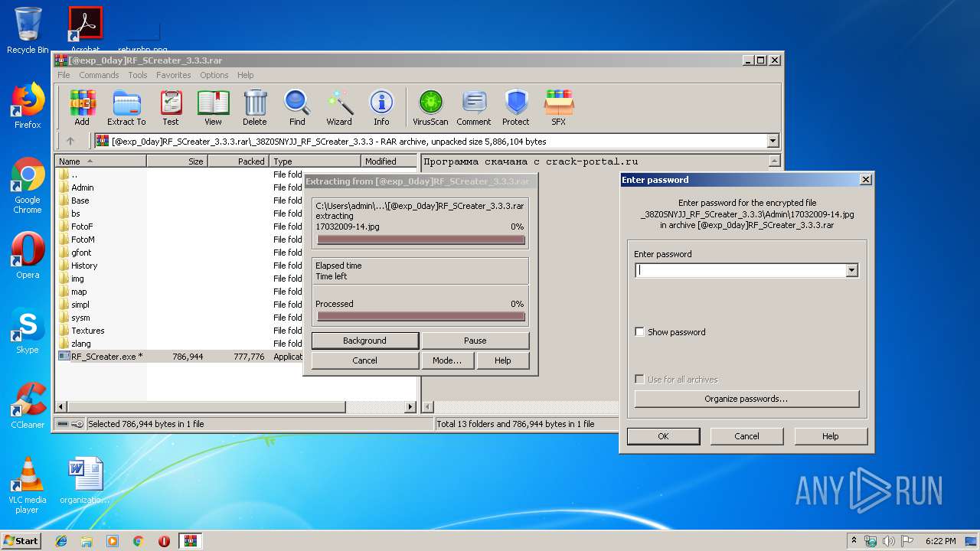Click the Mode... button
980x551 pixels.
[x=447, y=360]
